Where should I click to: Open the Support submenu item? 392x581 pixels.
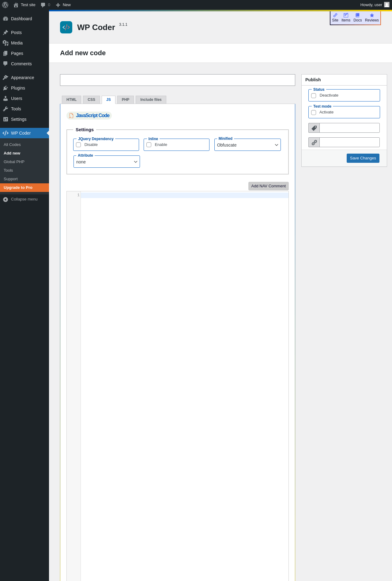pyautogui.click(x=11, y=179)
